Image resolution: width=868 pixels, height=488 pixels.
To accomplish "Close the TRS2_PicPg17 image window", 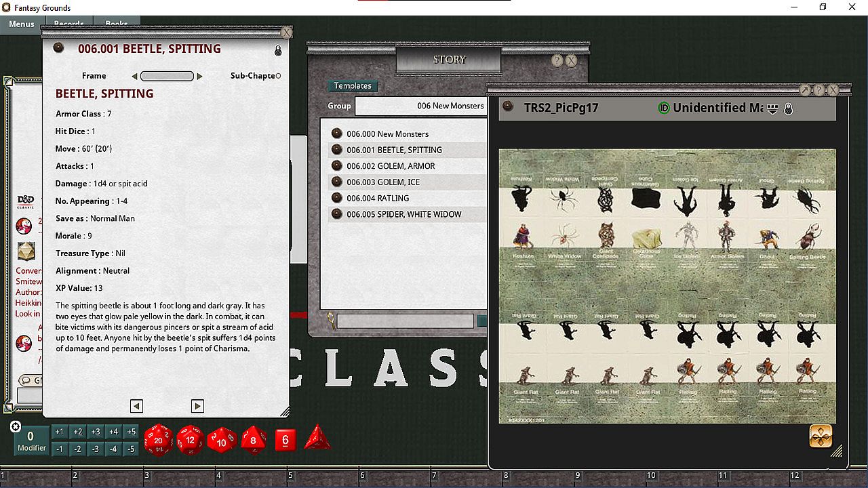I will [x=833, y=90].
